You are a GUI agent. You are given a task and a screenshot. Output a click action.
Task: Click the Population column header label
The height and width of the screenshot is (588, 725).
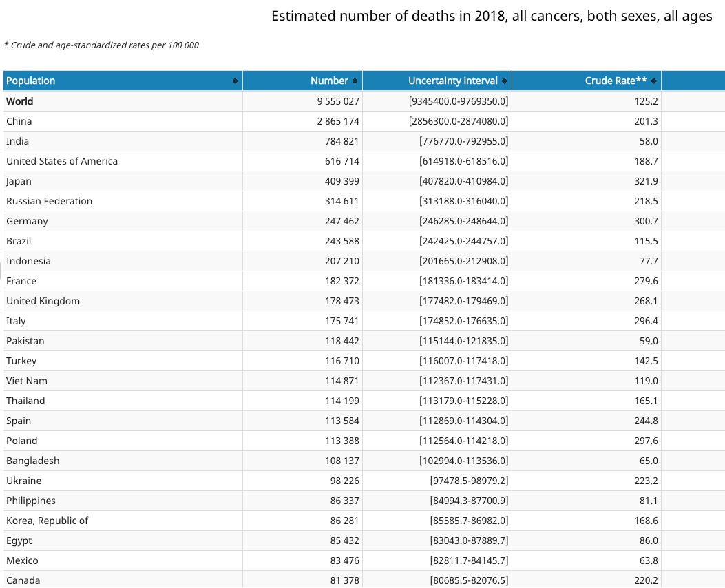pos(31,81)
